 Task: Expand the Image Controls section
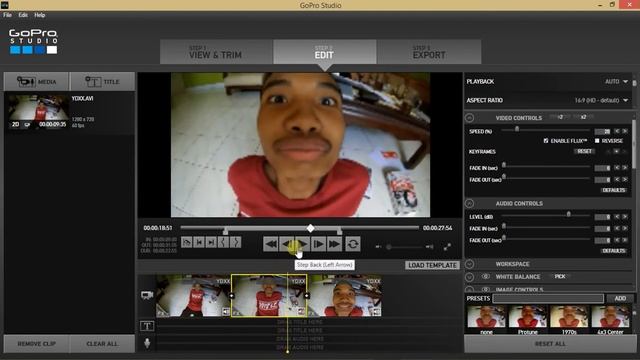[x=470, y=289]
